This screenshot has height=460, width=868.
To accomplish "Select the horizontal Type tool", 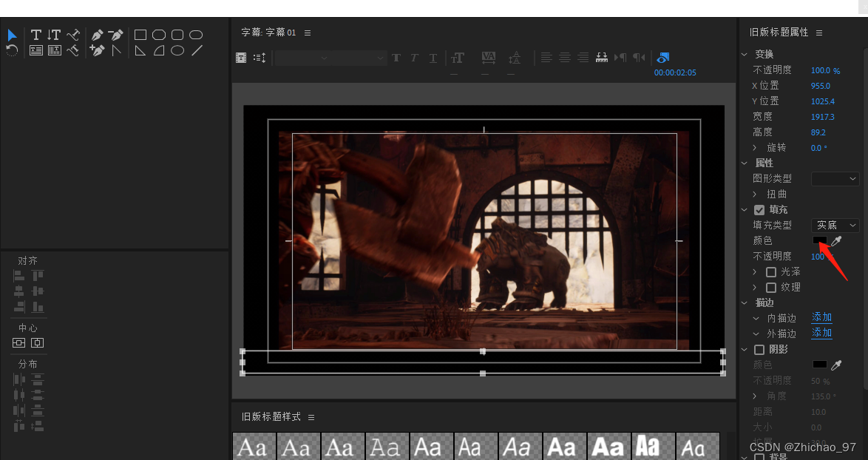I will 36,35.
